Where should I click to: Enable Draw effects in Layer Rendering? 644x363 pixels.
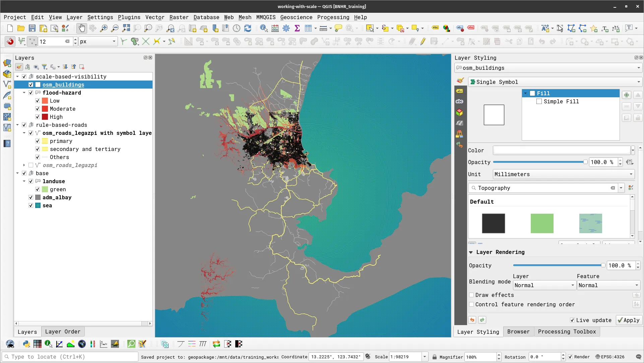tap(472, 295)
